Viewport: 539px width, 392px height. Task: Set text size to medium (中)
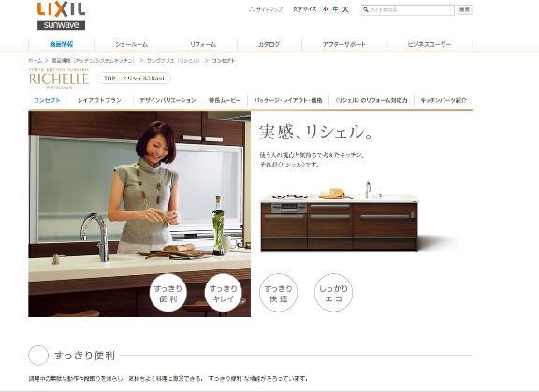pos(336,9)
